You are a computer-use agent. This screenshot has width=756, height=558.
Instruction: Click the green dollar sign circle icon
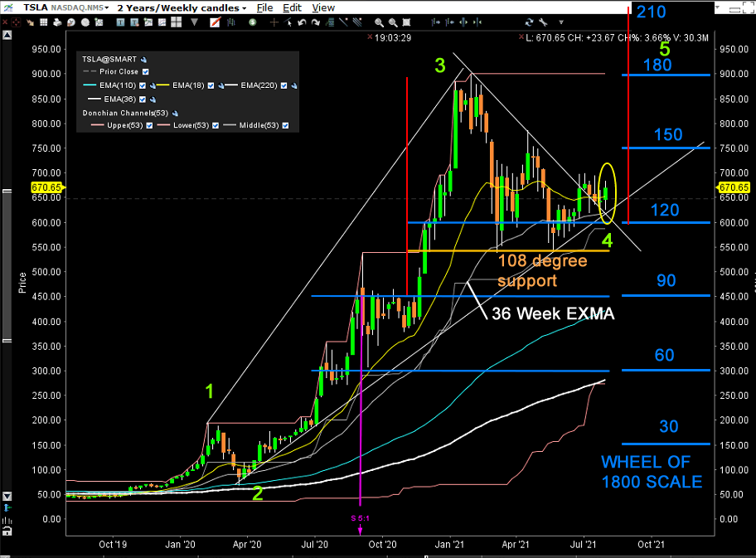(x=252, y=22)
